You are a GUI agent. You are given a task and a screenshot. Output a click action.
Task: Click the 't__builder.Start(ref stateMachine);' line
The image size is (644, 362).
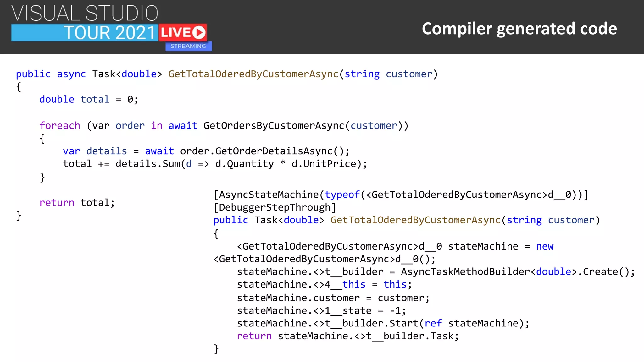[383, 324]
